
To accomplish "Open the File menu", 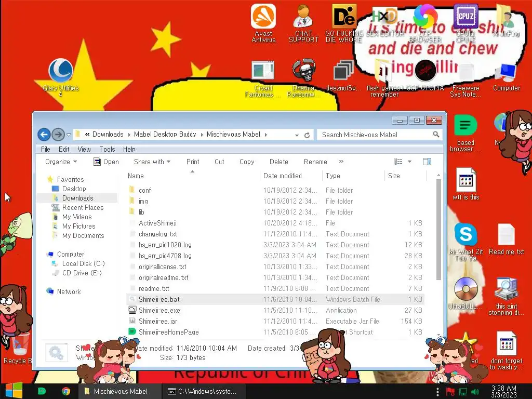I will click(46, 149).
